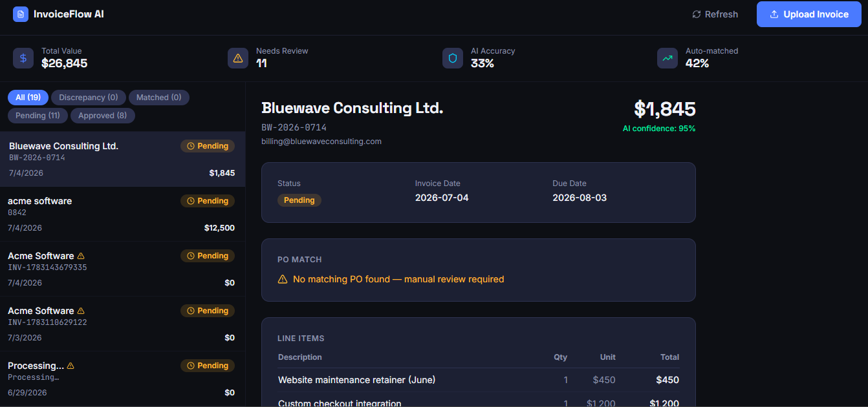Click the AI Accuracy shield icon
Image resolution: width=868 pixels, height=407 pixels.
point(453,58)
